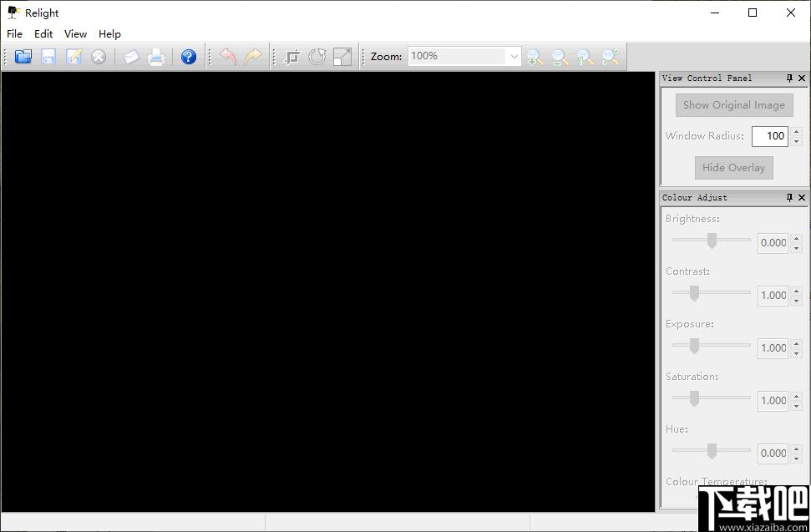Open help with the blue question mark icon
This screenshot has height=532, width=811.
pyautogui.click(x=189, y=56)
